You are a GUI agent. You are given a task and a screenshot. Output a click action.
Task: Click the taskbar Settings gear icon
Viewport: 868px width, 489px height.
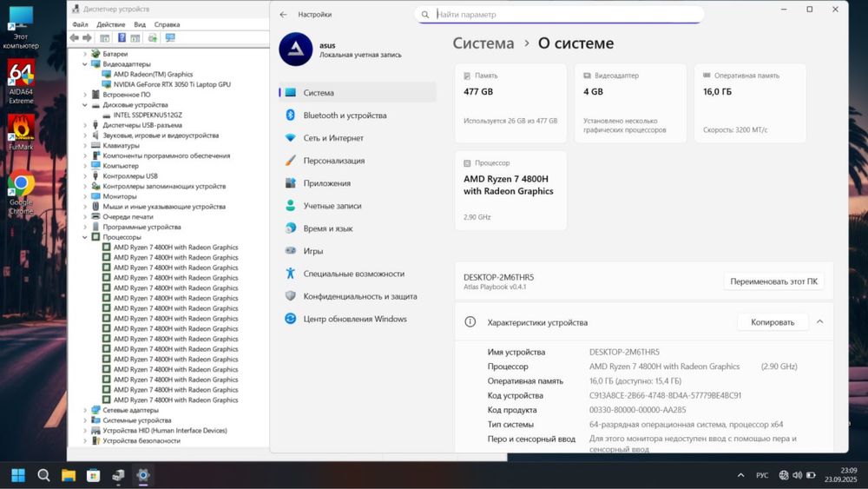[143, 475]
